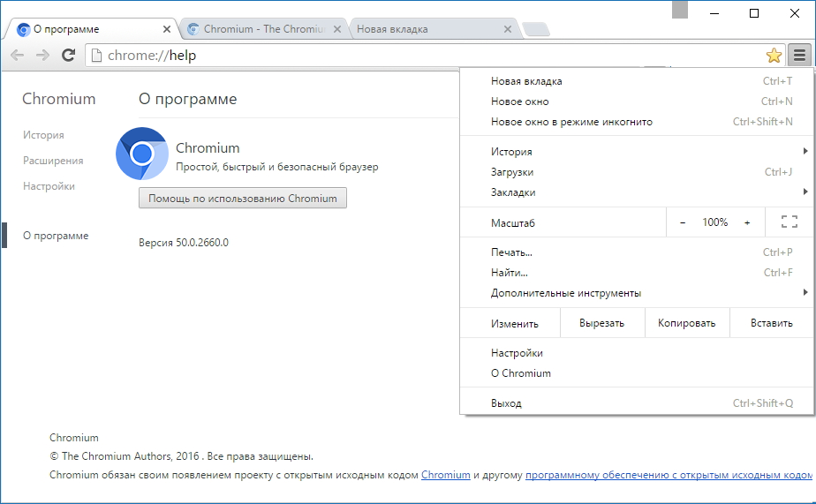816x504 pixels.
Task: Click the Масштаб label in menu
Action: 512,223
